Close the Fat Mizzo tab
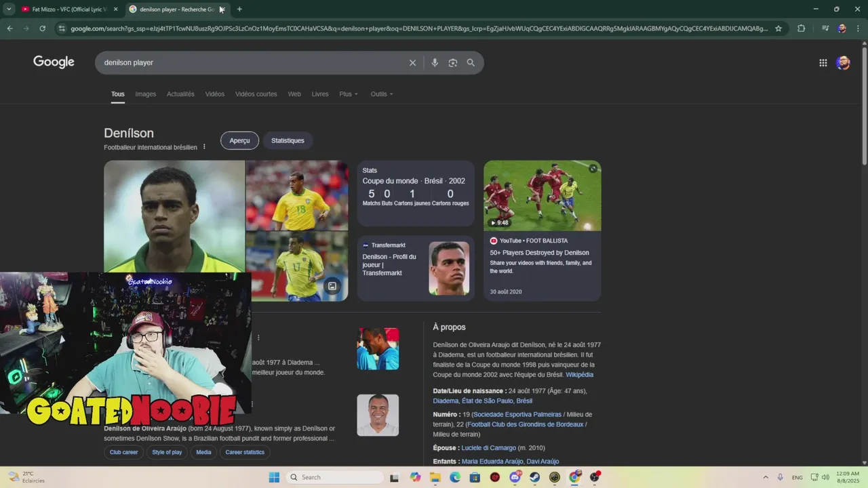The width and height of the screenshot is (868, 488). [115, 9]
